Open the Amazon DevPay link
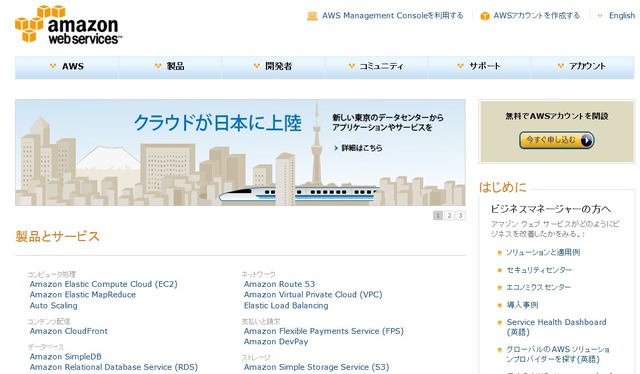640x374 pixels. click(x=276, y=342)
